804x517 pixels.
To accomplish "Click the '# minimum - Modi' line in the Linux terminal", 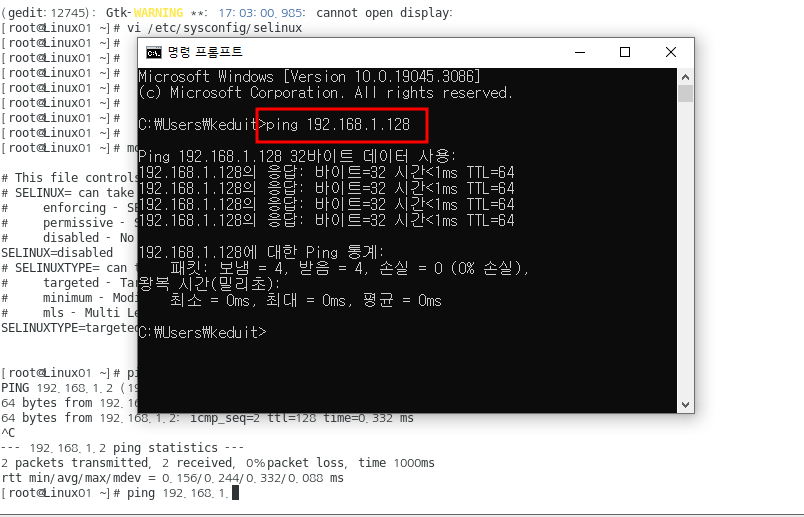I will (x=69, y=298).
